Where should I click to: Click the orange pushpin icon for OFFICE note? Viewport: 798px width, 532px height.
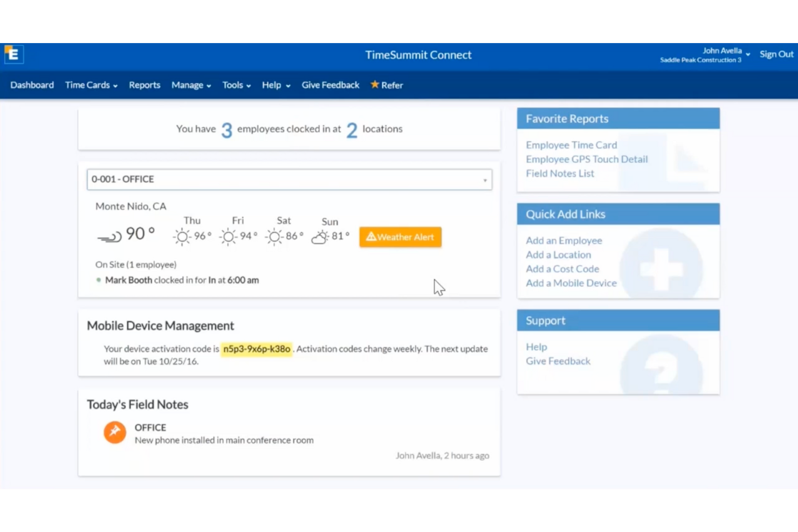click(x=114, y=432)
